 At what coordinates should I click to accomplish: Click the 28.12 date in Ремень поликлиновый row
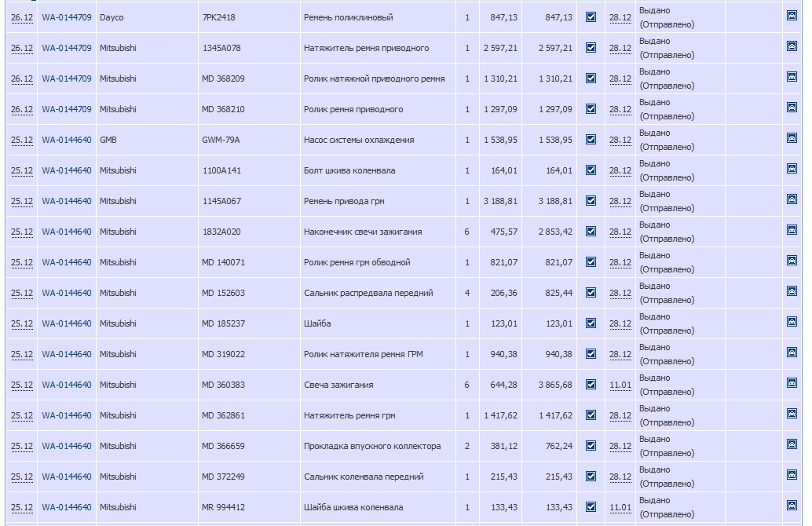[620, 18]
